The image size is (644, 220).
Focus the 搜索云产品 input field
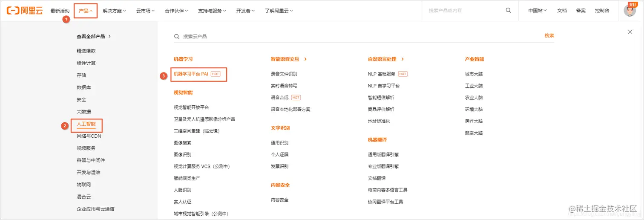coord(358,37)
